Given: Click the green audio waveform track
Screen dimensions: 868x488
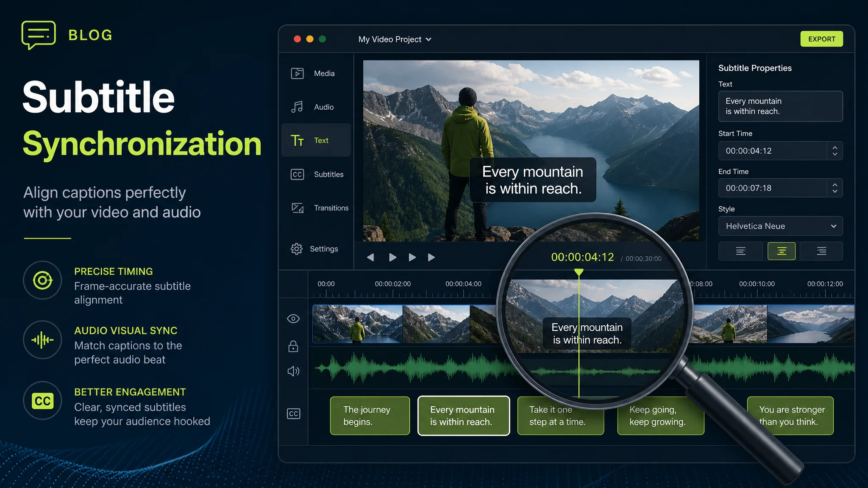Looking at the screenshot, I should pos(583,368).
